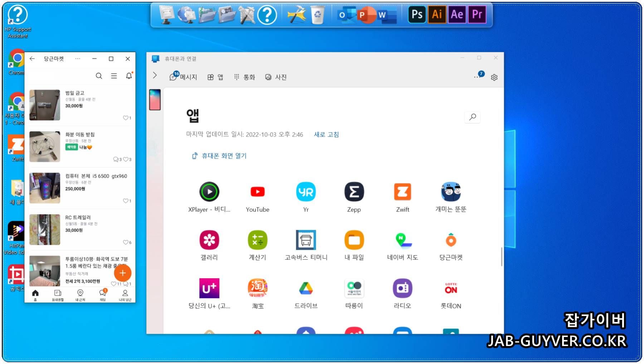
Task: Open the 나의 당근 profile tab
Action: click(125, 295)
